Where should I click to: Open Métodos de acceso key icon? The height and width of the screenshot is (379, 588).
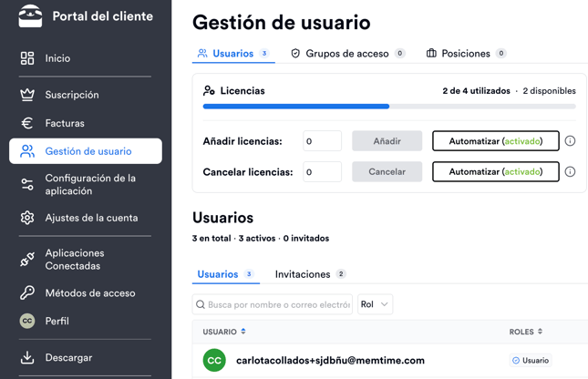pyautogui.click(x=27, y=292)
